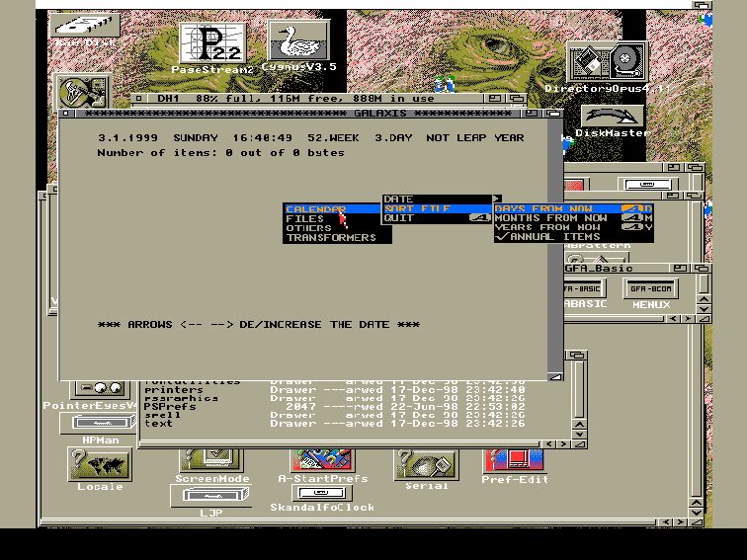
Task: Sort by MONTHS FROM NOW
Action: [x=573, y=218]
